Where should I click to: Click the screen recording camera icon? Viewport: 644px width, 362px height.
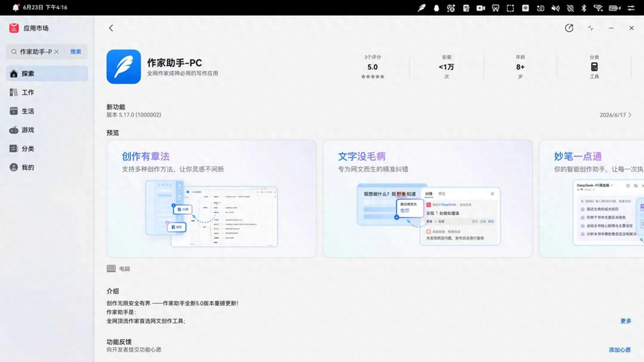(x=481, y=8)
